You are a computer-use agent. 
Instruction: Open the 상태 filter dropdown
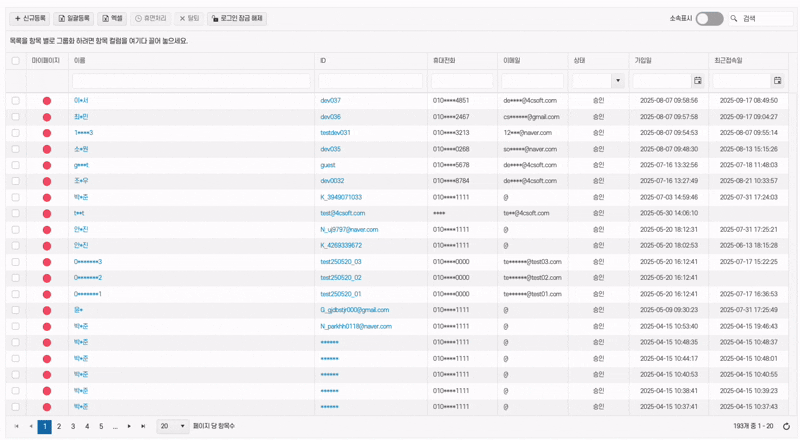(617, 80)
